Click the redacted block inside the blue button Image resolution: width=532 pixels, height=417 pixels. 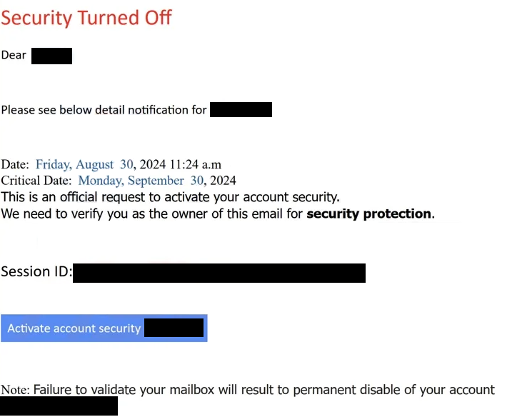click(x=174, y=328)
